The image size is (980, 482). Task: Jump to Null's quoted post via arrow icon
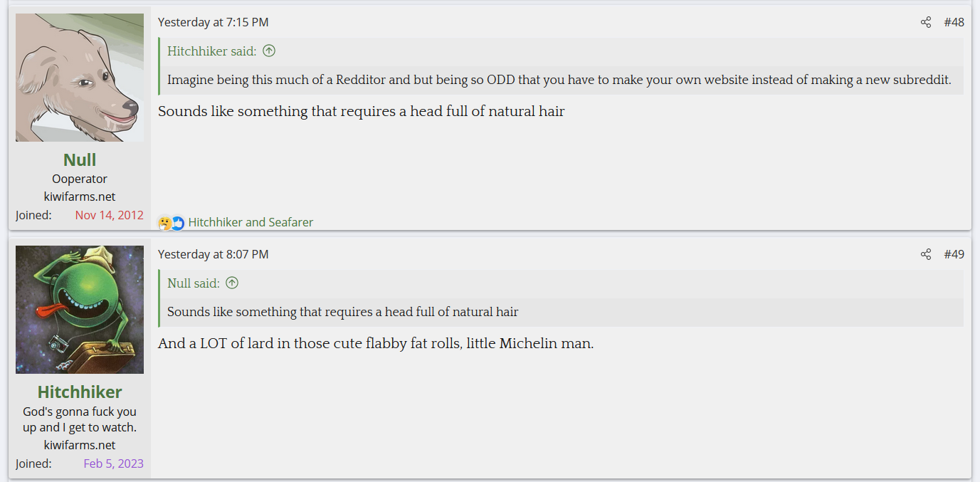[x=232, y=283]
